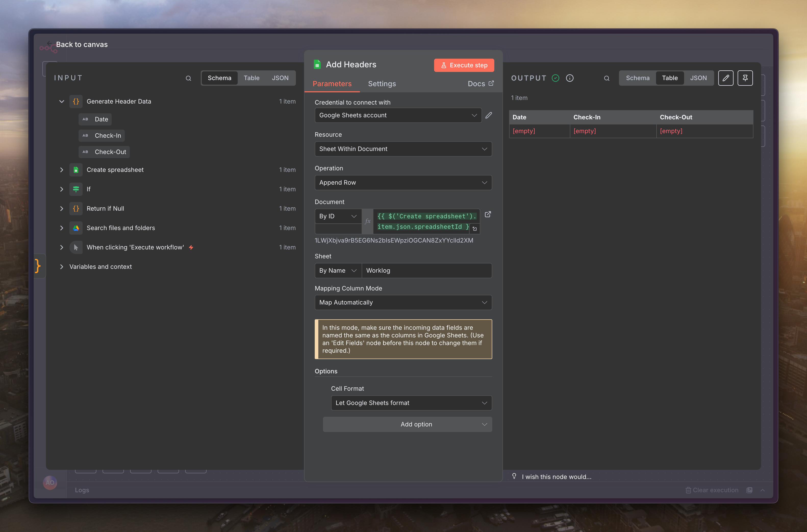This screenshot has height=532, width=807.
Task: Open the Operation dropdown showing Append Row
Action: (403, 183)
